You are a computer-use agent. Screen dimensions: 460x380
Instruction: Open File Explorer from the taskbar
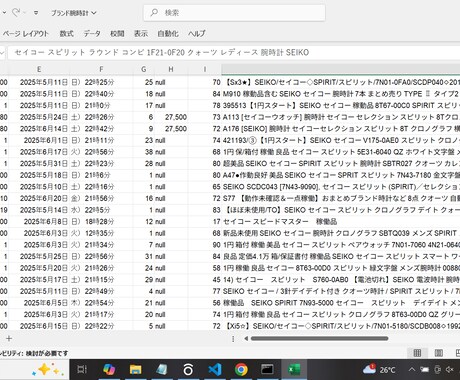point(136,369)
